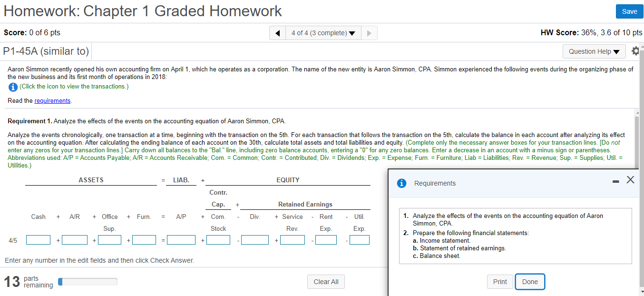The height and width of the screenshot is (296, 644).
Task: Click the A/P input field for 4/5
Action: [x=181, y=240]
